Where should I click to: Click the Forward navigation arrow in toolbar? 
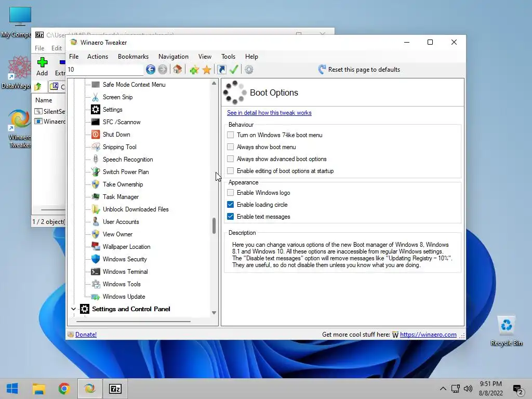tap(163, 70)
